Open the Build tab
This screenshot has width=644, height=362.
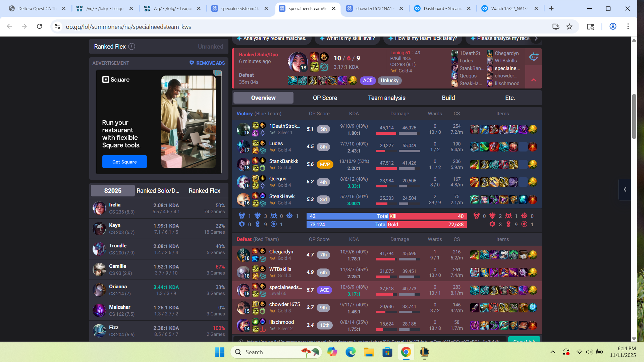pyautogui.click(x=448, y=98)
